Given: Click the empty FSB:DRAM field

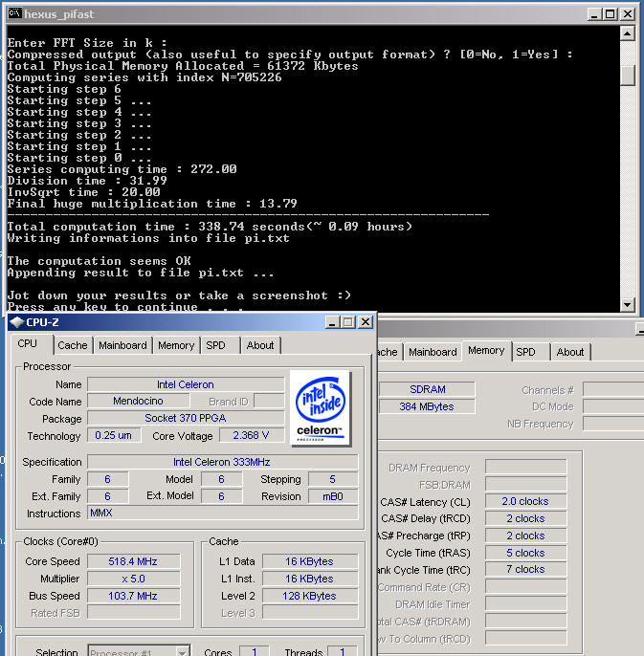Looking at the screenshot, I should (x=526, y=484).
